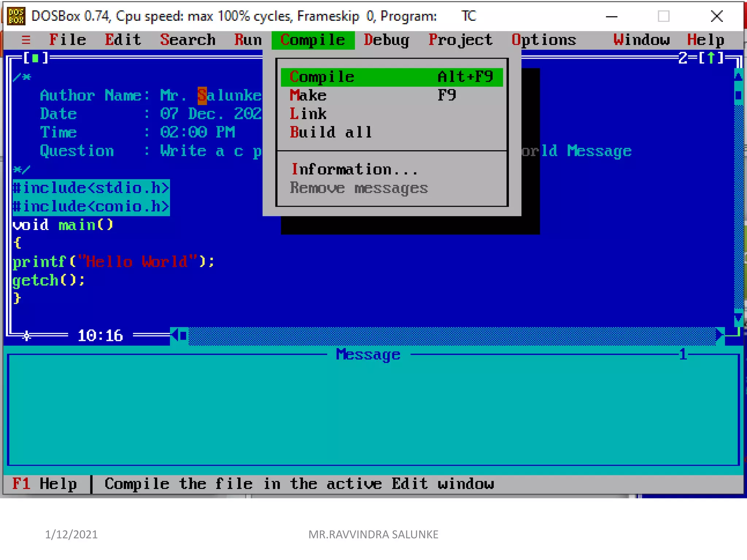
Task: Choose Make from the Compile menu
Action: click(x=308, y=96)
